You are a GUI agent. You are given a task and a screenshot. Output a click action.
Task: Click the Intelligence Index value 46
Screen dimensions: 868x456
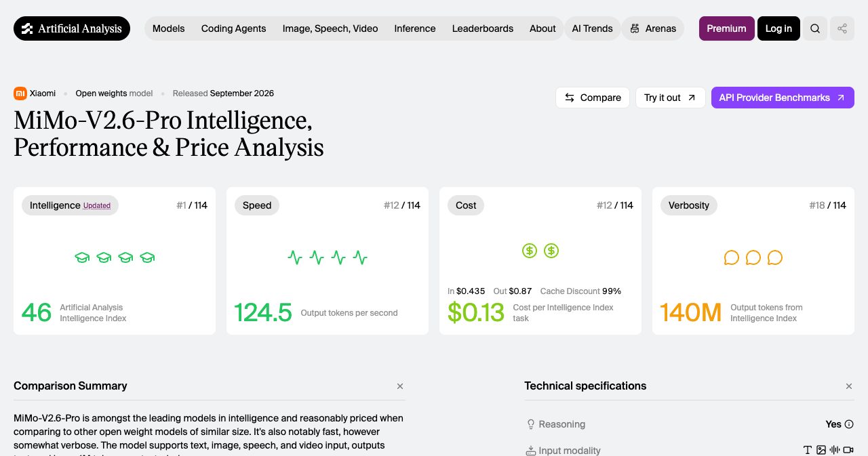tap(37, 312)
